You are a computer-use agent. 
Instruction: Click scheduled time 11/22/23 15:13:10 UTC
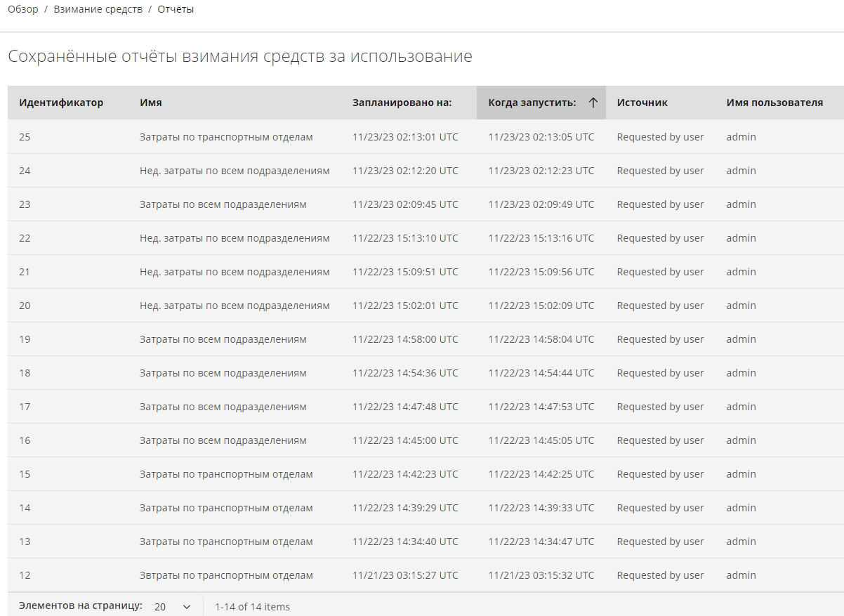pos(405,238)
